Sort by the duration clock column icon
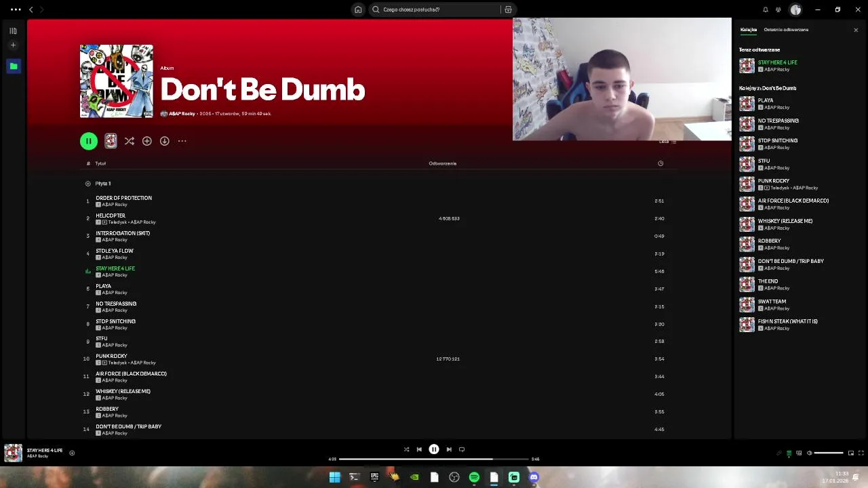This screenshot has height=488, width=868. [660, 163]
